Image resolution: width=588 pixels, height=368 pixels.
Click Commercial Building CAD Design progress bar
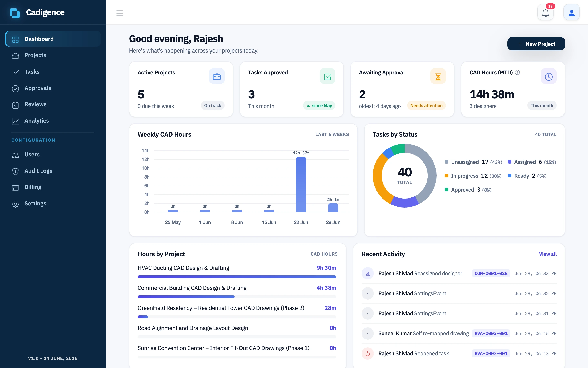[x=237, y=297]
